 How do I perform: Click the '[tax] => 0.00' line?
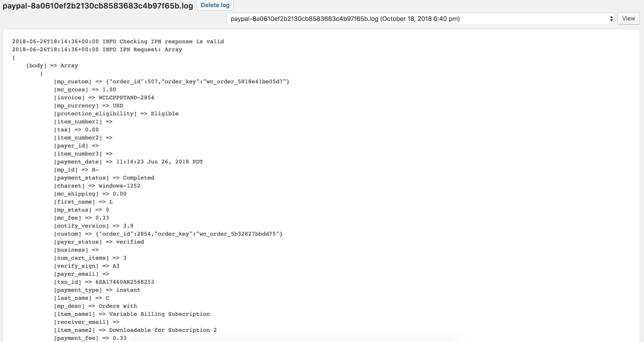point(76,130)
